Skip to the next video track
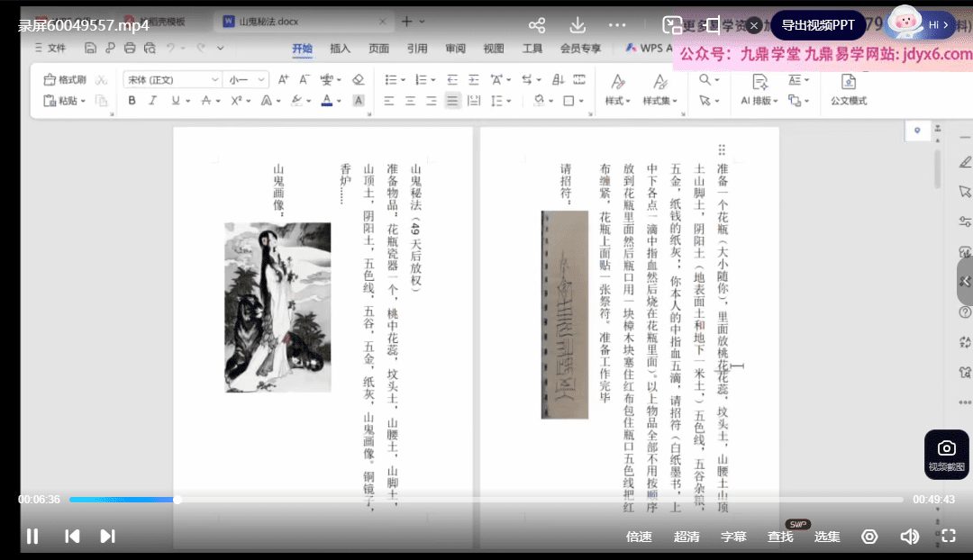 click(x=107, y=537)
